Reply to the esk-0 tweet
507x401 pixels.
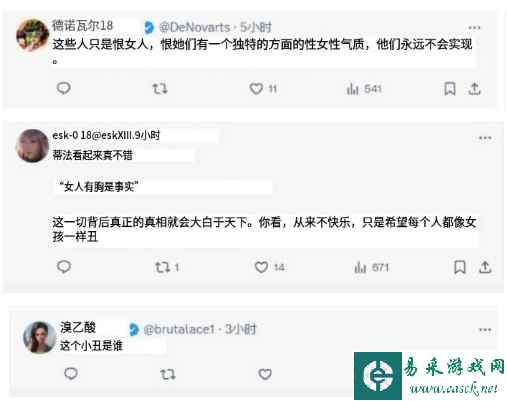point(64,267)
